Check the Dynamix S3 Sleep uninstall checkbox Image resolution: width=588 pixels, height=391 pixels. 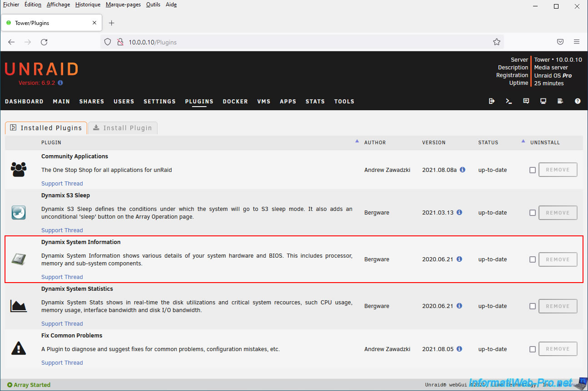[533, 213]
